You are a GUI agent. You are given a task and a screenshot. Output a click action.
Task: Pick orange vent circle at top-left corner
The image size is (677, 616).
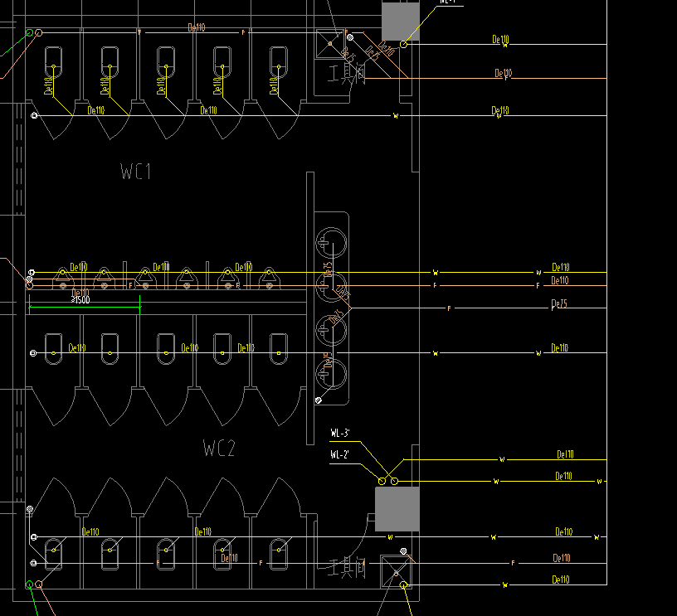click(39, 32)
